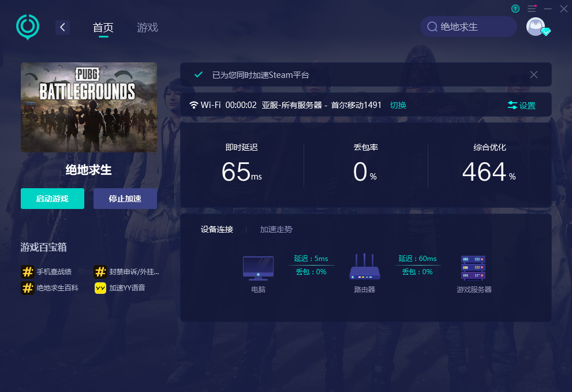The width and height of the screenshot is (572, 392).
Task: Click the magnifier search icon
Action: click(432, 27)
